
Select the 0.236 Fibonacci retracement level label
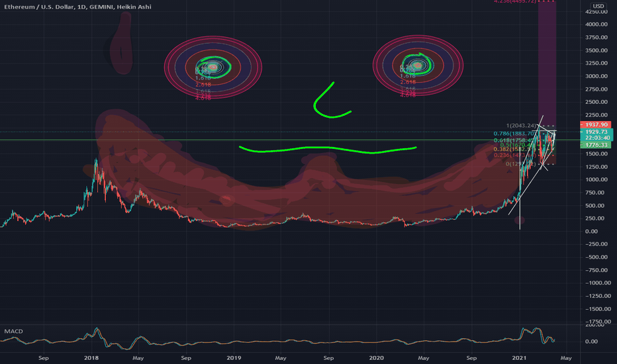point(514,156)
